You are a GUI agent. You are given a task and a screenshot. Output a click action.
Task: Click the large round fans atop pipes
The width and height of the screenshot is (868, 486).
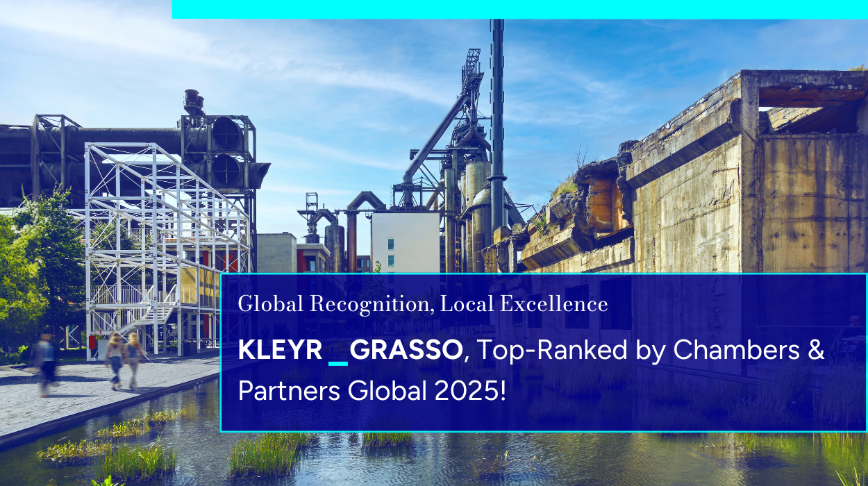click(x=227, y=149)
